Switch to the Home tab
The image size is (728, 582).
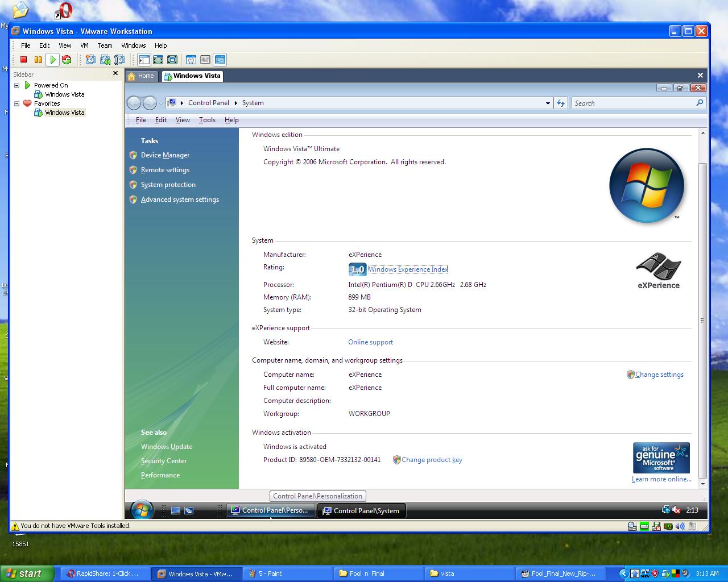[141, 76]
